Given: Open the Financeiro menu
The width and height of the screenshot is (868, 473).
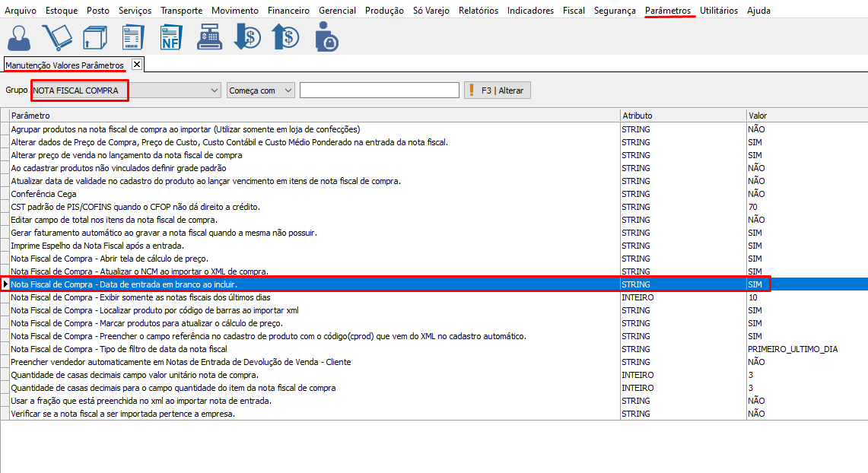Looking at the screenshot, I should pos(288,11).
